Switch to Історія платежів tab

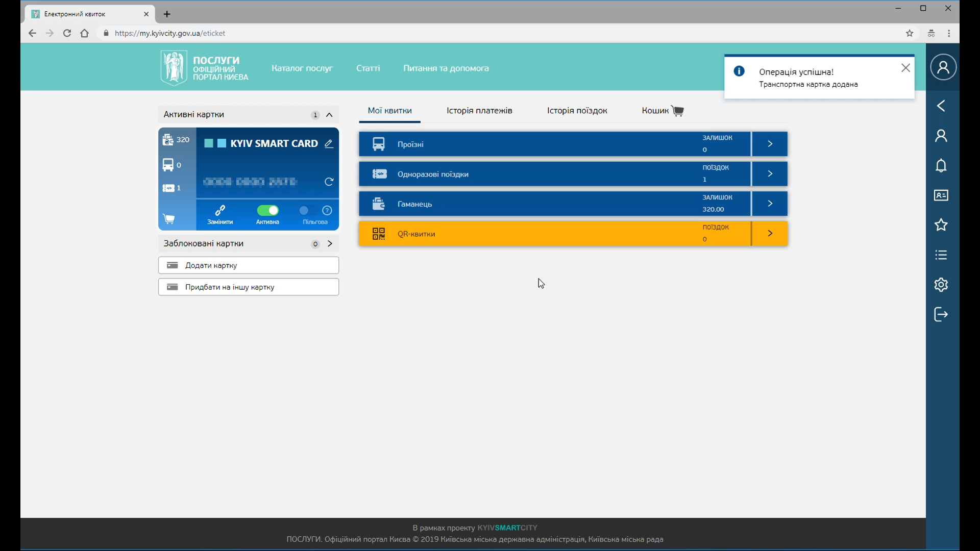tap(479, 111)
